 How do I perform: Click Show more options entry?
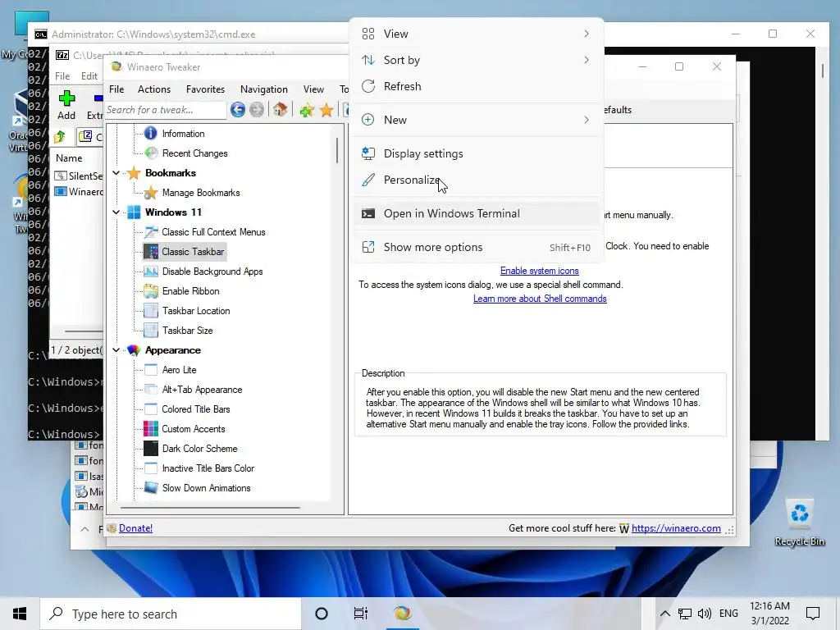pyautogui.click(x=477, y=248)
